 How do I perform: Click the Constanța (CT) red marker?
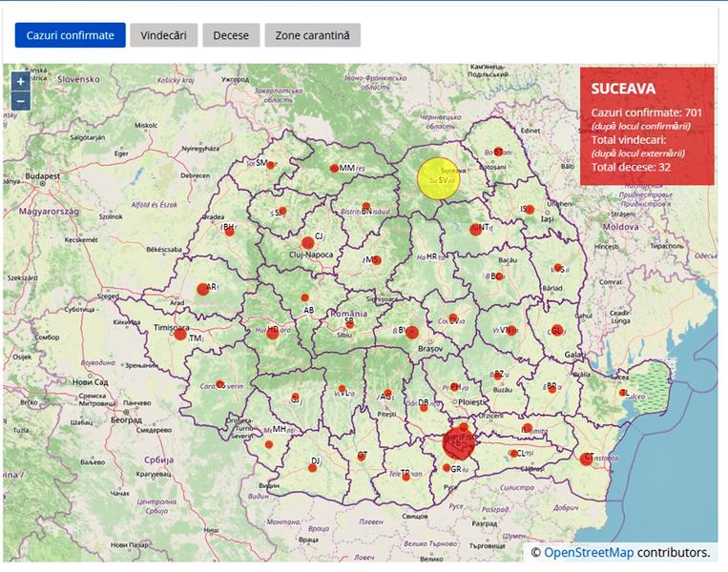coord(586,459)
